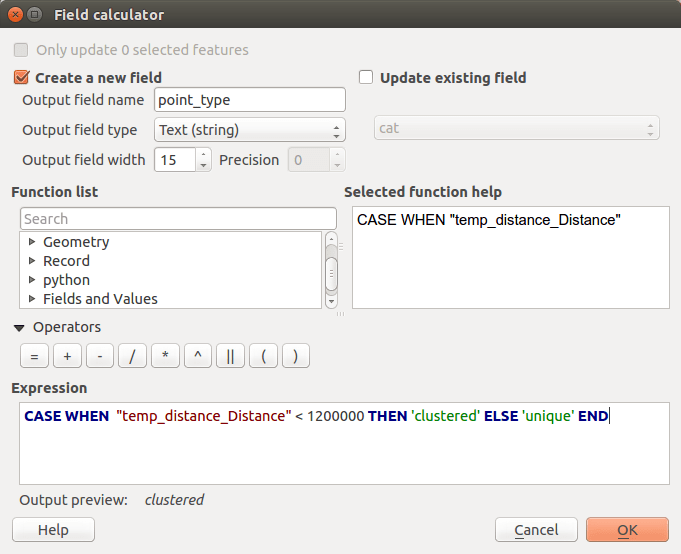
Task: Open Help for the field calculator
Action: pyautogui.click(x=53, y=530)
